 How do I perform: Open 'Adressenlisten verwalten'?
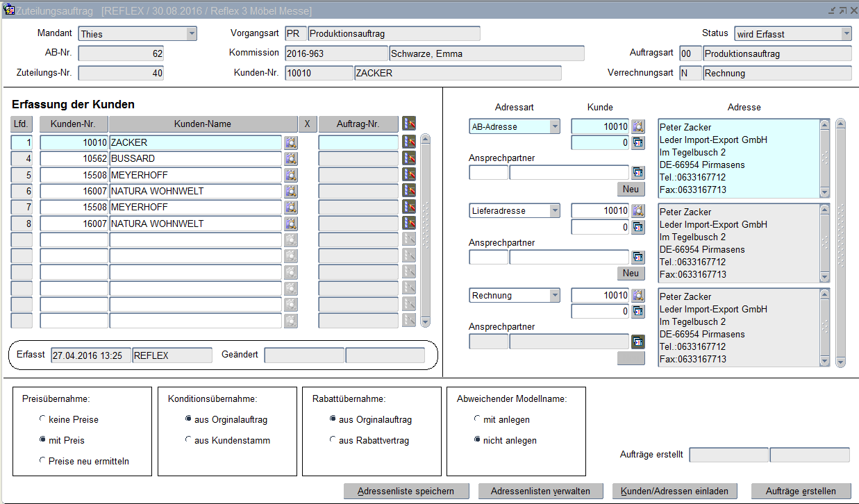coord(540,491)
